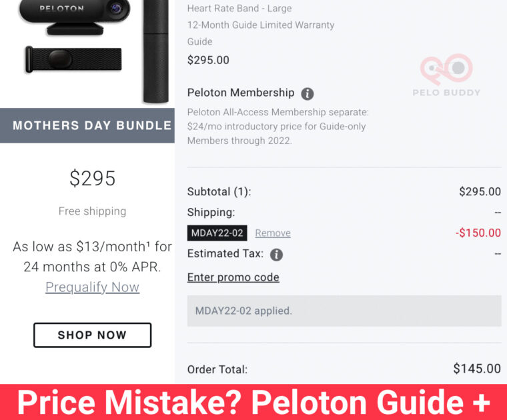This screenshot has width=507, height=420.
Task: Click the $145.00 order total amount
Action: pos(476,369)
